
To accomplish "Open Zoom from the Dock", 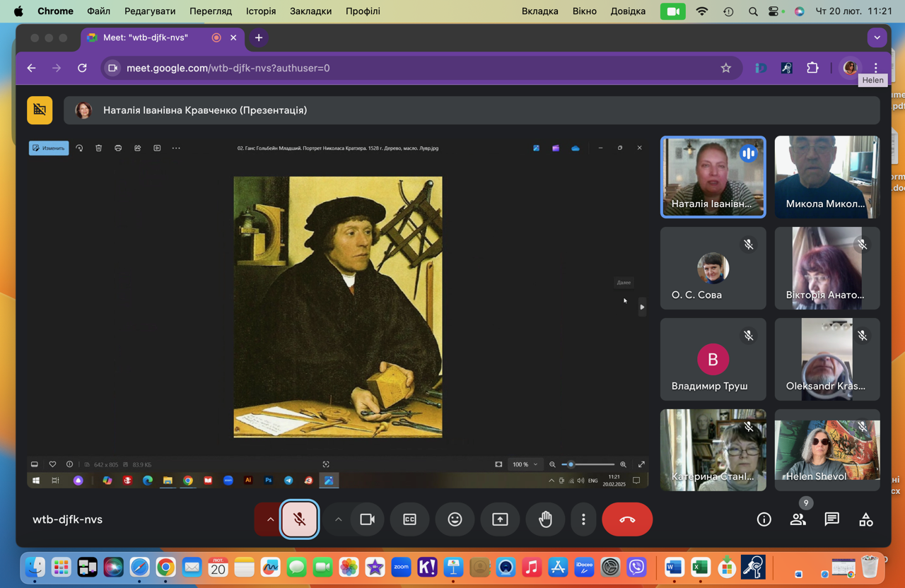I will [x=401, y=567].
